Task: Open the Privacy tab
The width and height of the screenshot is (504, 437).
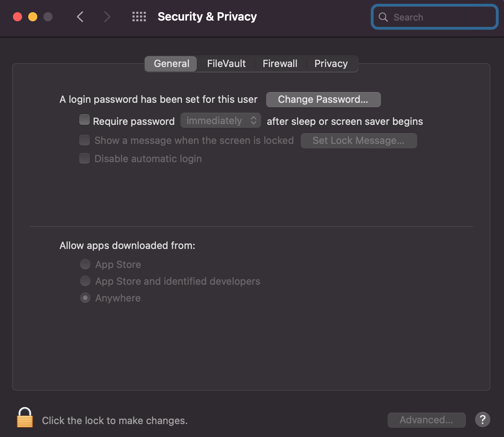Action: point(331,64)
